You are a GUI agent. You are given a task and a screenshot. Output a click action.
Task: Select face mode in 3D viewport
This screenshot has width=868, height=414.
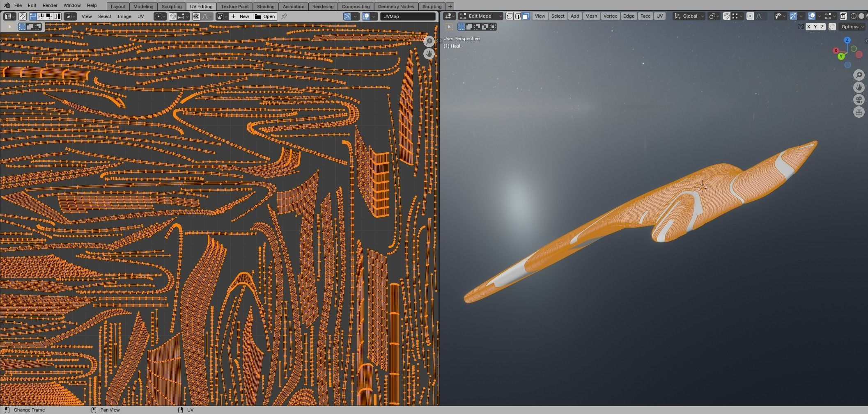[526, 16]
